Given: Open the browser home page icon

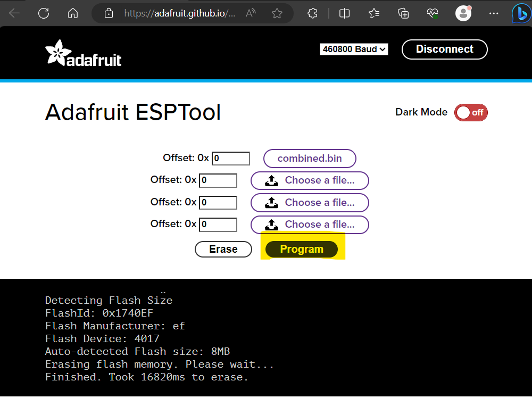Looking at the screenshot, I should coord(72,13).
